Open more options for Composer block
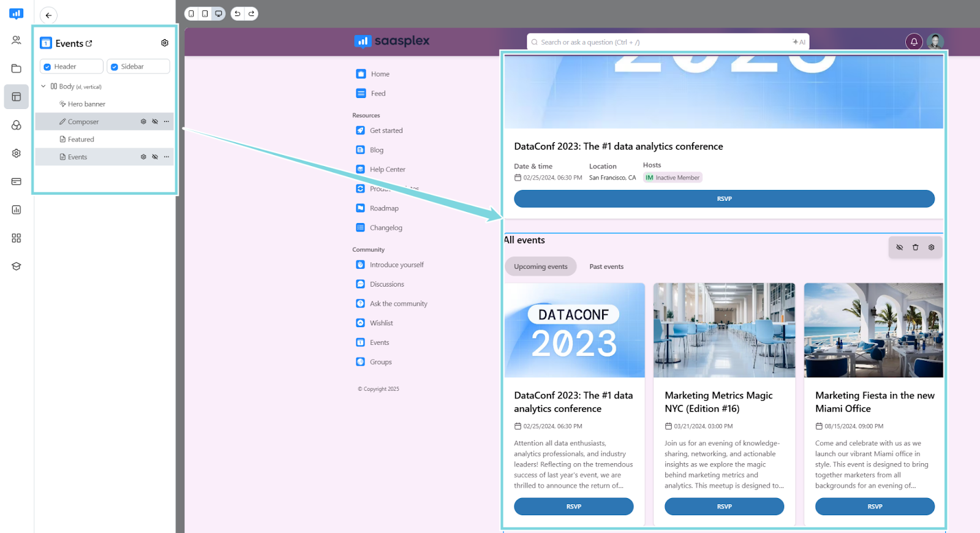Image resolution: width=980 pixels, height=533 pixels. click(x=167, y=121)
